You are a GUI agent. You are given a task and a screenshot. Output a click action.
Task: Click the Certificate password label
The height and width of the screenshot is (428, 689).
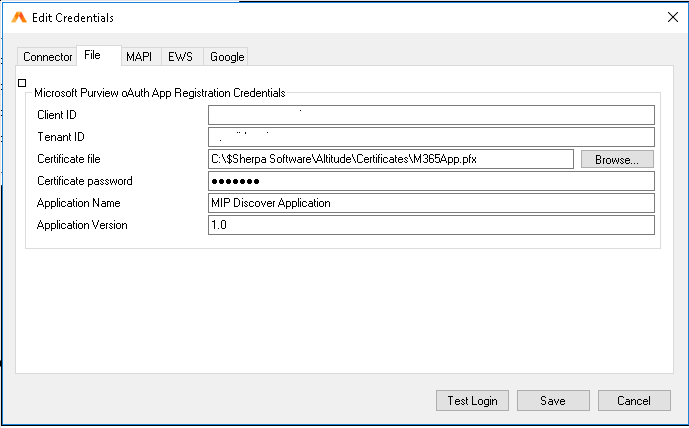click(85, 181)
